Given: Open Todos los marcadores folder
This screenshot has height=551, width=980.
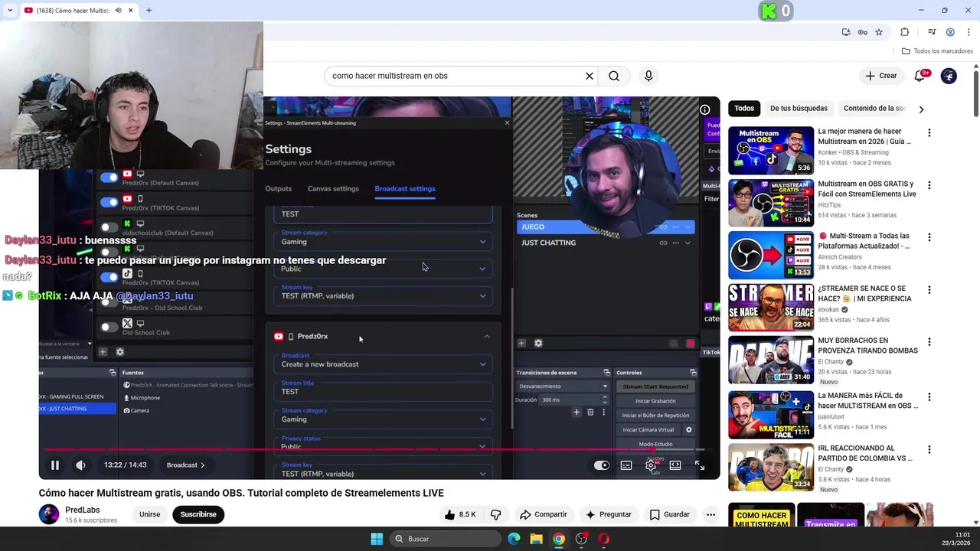Looking at the screenshot, I should coord(937,51).
